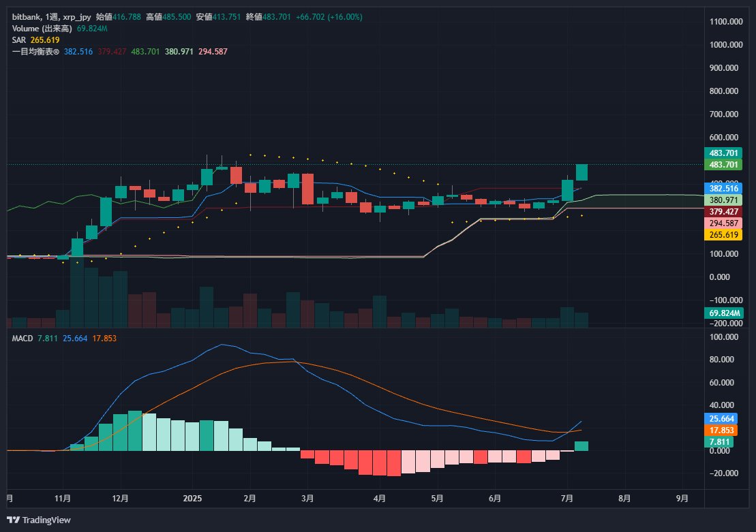The height and width of the screenshot is (532, 756).
Task: Click the MACD signal value 17.853 in legend
Action: (x=104, y=339)
